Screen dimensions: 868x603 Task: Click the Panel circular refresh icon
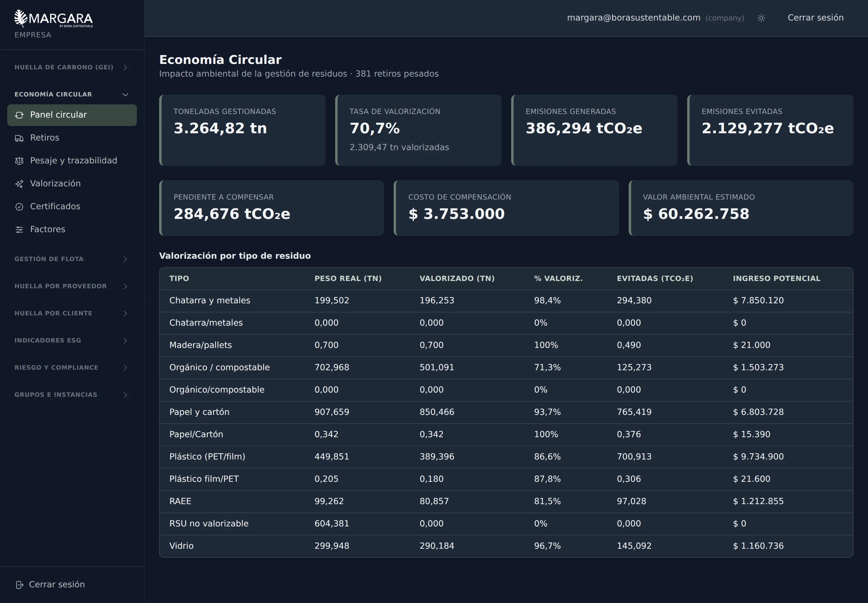[x=19, y=115]
